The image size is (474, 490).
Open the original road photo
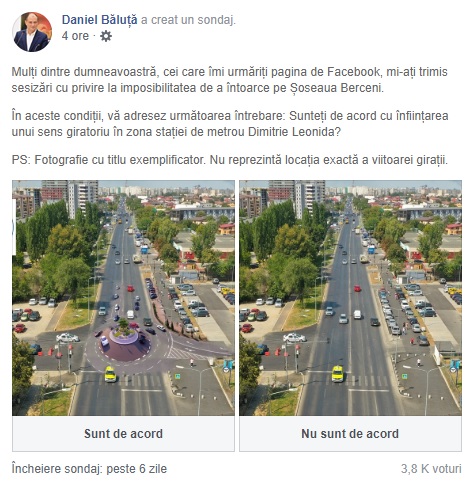click(x=350, y=298)
